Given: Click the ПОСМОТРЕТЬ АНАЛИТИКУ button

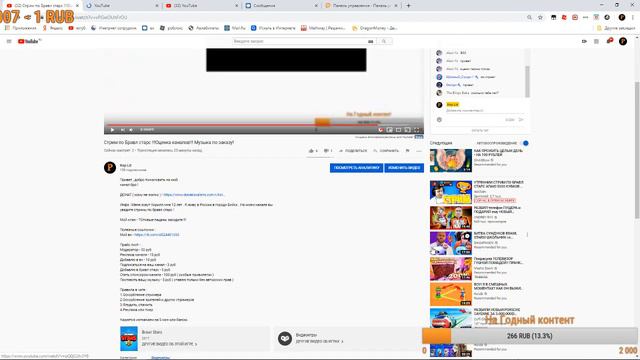Looking at the screenshot, I should click(356, 168).
